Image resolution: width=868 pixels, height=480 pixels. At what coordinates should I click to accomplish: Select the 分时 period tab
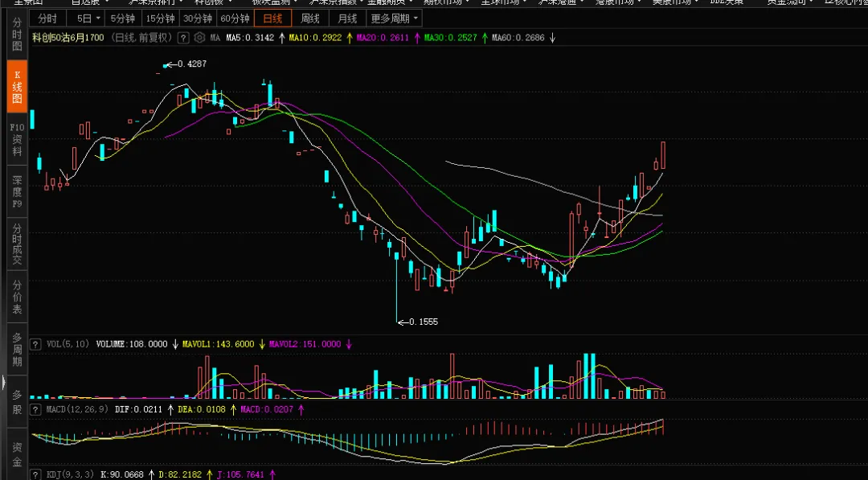(x=47, y=18)
